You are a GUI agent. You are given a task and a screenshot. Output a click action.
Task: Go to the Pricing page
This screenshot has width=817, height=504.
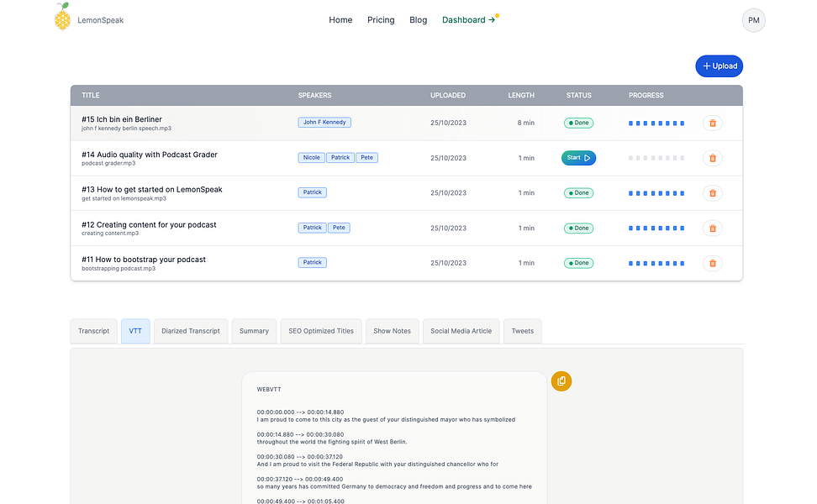click(381, 20)
